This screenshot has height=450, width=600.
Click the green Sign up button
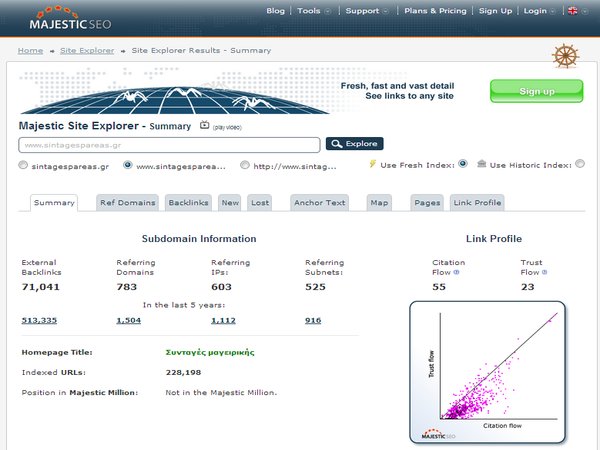click(536, 91)
